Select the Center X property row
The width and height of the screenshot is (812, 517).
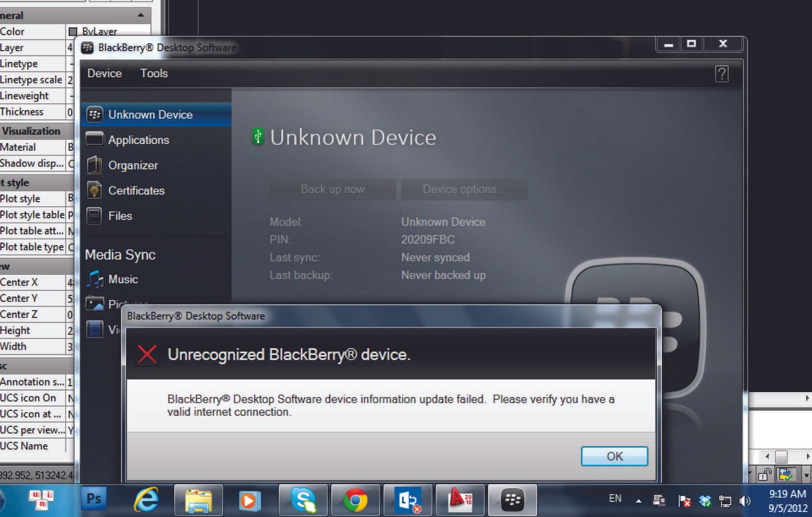click(37, 282)
